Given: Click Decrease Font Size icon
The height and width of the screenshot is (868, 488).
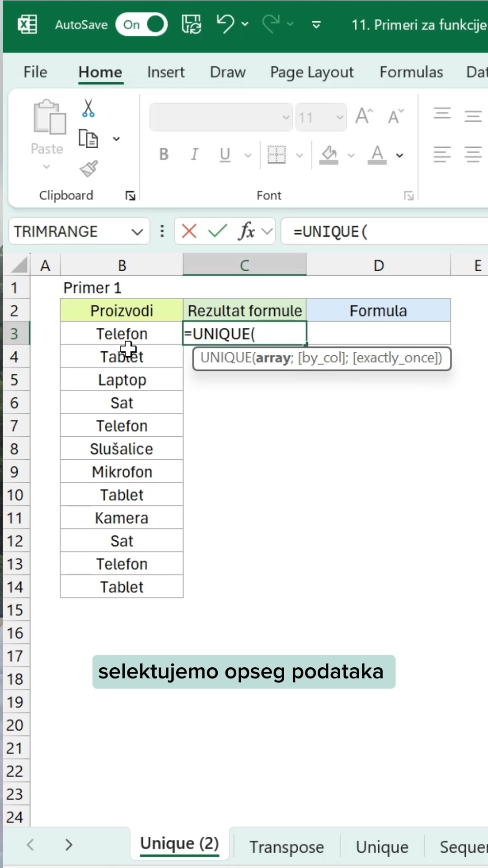Looking at the screenshot, I should 396,117.
